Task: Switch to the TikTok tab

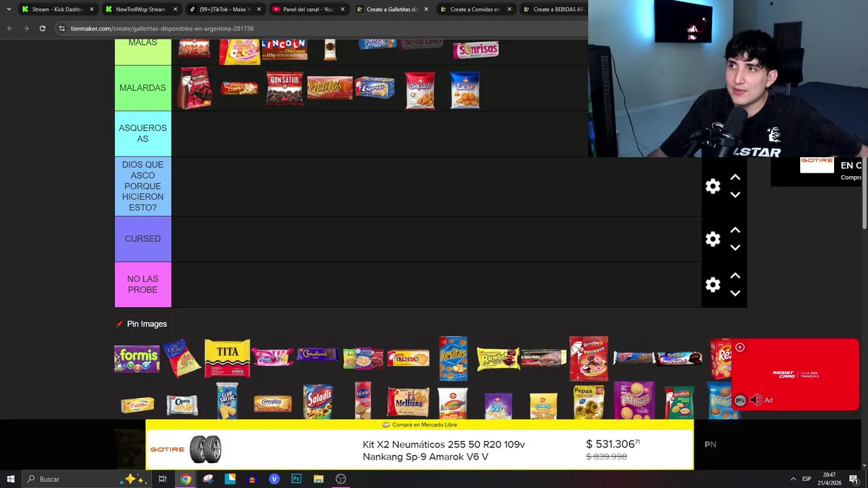Action: coord(224,9)
